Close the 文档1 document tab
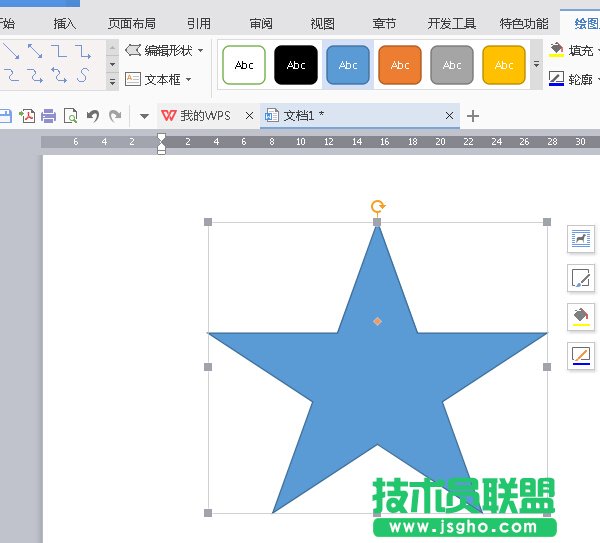The image size is (600, 543). point(449,116)
